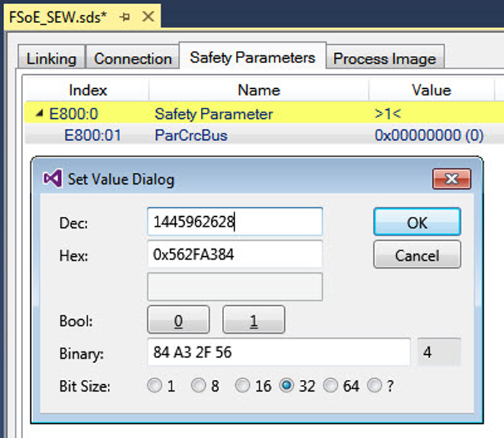Close the FSoE_SEW.sds document tab
The image size is (504, 438).
coord(146,16)
